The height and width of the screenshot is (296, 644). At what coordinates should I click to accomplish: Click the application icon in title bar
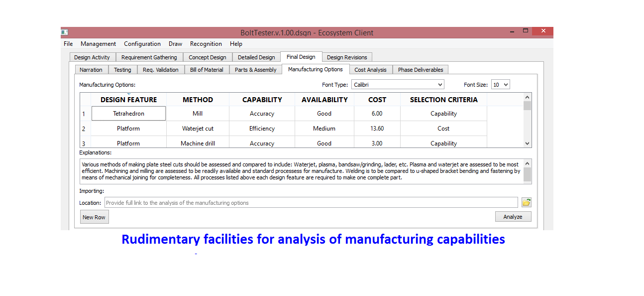click(x=64, y=32)
